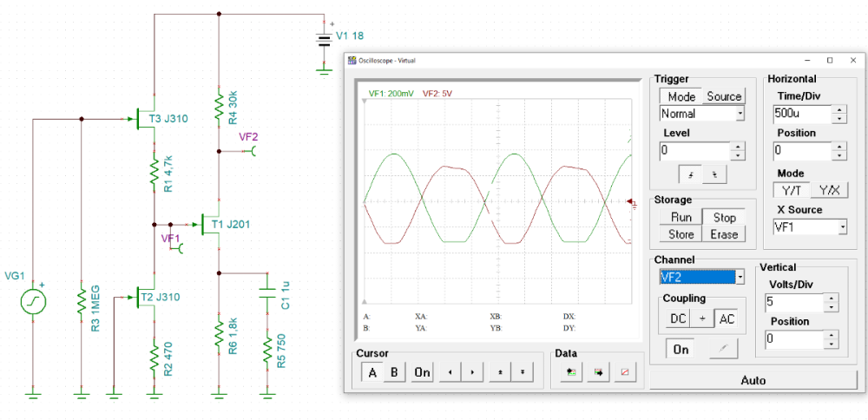The height and width of the screenshot is (420, 868).
Task: Switch coupling to DC
Action: pos(678,318)
